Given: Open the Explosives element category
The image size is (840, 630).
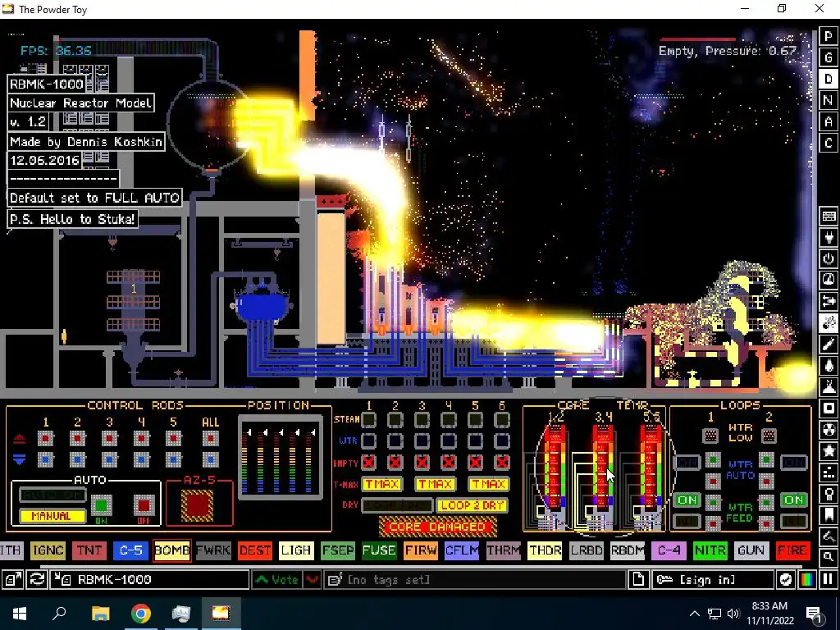Looking at the screenshot, I should (829, 323).
